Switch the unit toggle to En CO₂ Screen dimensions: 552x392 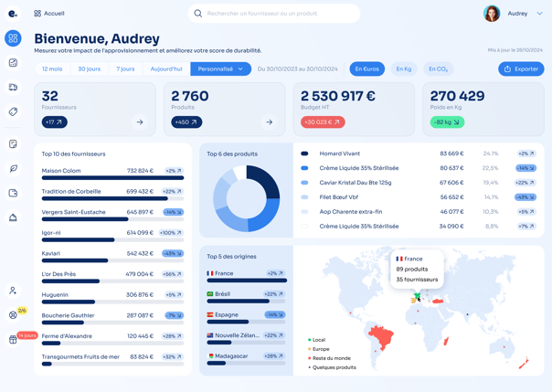point(439,69)
